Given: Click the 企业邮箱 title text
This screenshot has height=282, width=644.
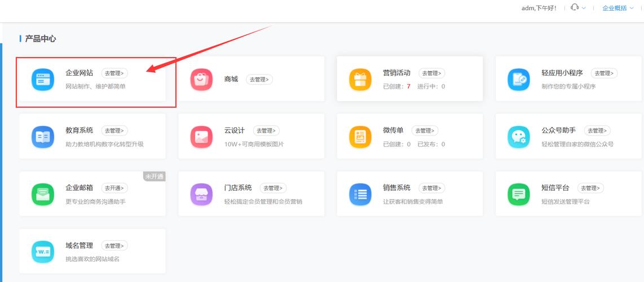Looking at the screenshot, I should coord(80,188).
